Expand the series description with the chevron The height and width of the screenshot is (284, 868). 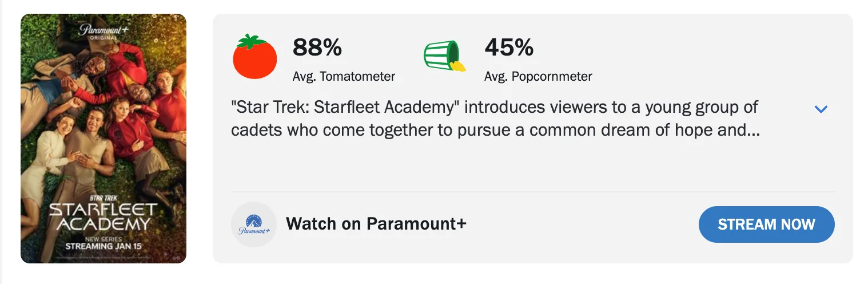821,109
